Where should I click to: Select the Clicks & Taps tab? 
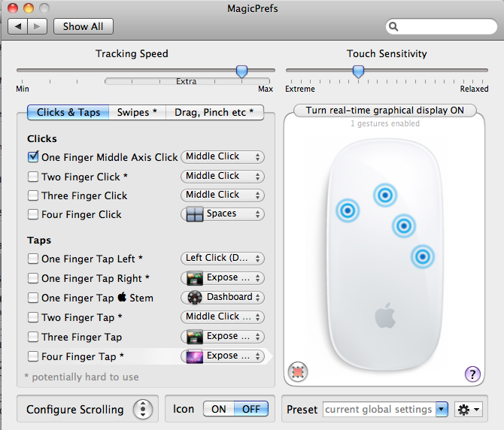(x=68, y=113)
